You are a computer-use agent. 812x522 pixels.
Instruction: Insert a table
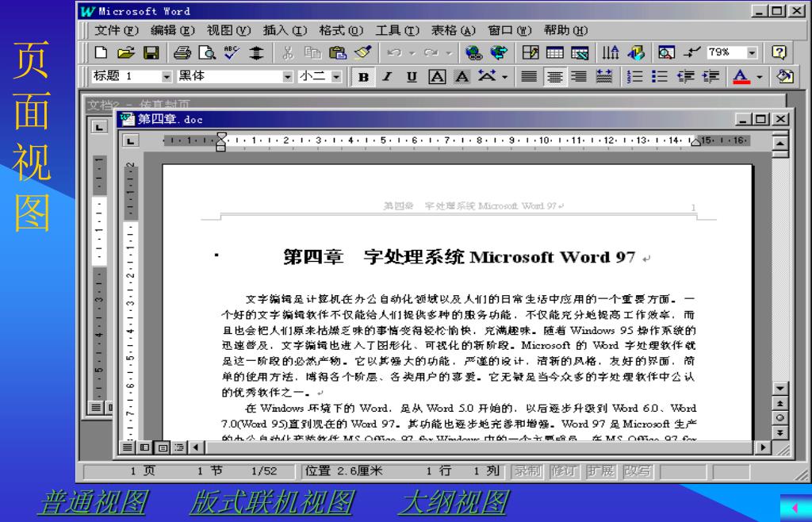pyautogui.click(x=554, y=52)
